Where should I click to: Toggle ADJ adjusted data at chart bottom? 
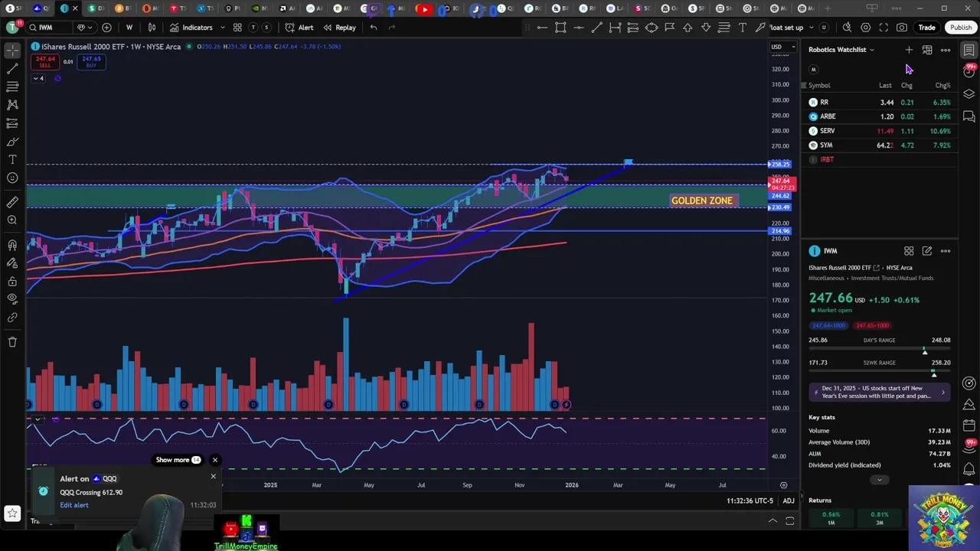tap(789, 500)
